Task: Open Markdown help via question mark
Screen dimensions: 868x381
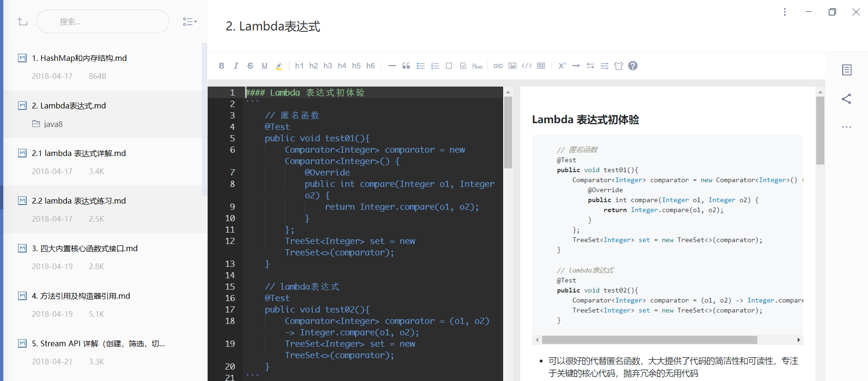Action: 633,66
